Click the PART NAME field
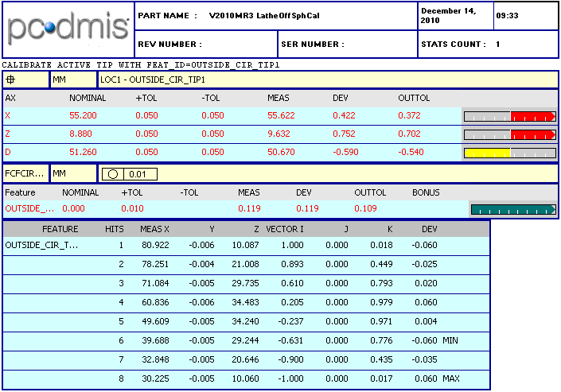561x392 pixels. coord(275,16)
